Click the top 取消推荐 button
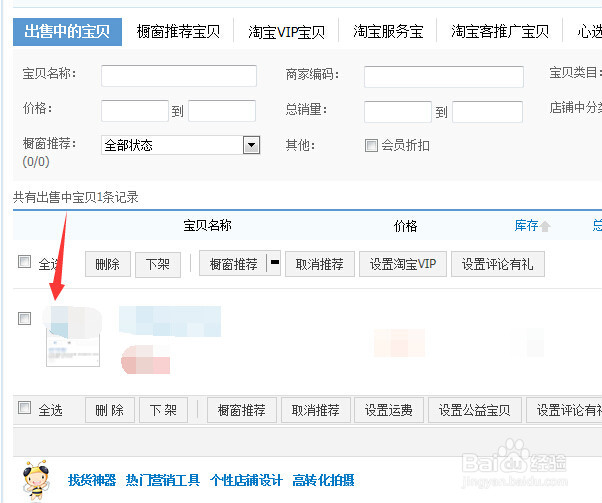 coord(320,264)
